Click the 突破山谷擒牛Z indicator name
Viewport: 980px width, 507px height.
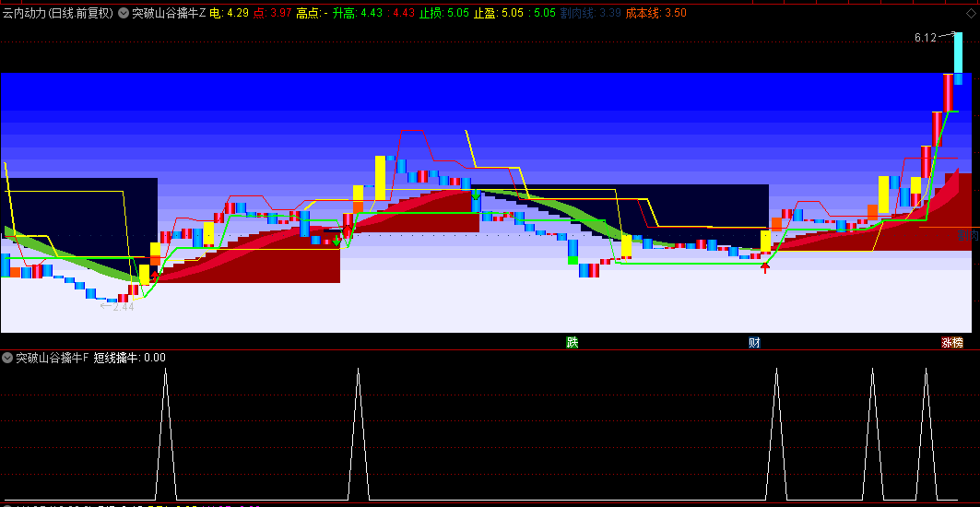click(169, 13)
